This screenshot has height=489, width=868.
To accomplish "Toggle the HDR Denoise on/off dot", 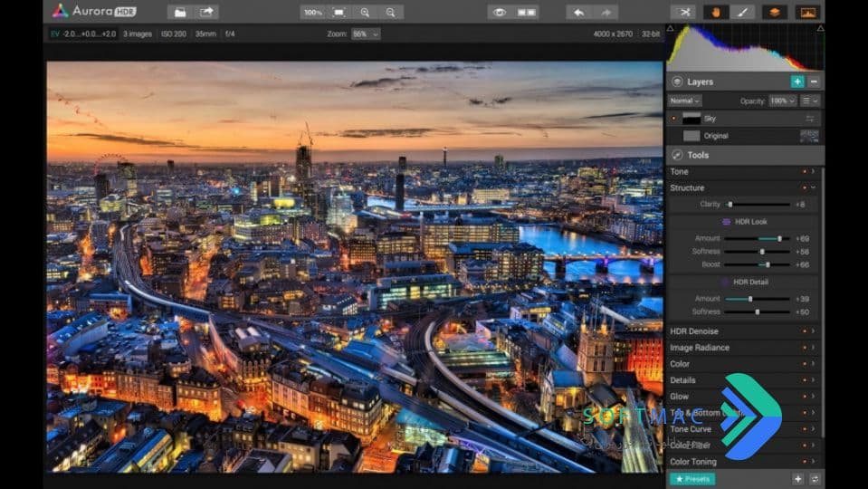I will point(805,331).
